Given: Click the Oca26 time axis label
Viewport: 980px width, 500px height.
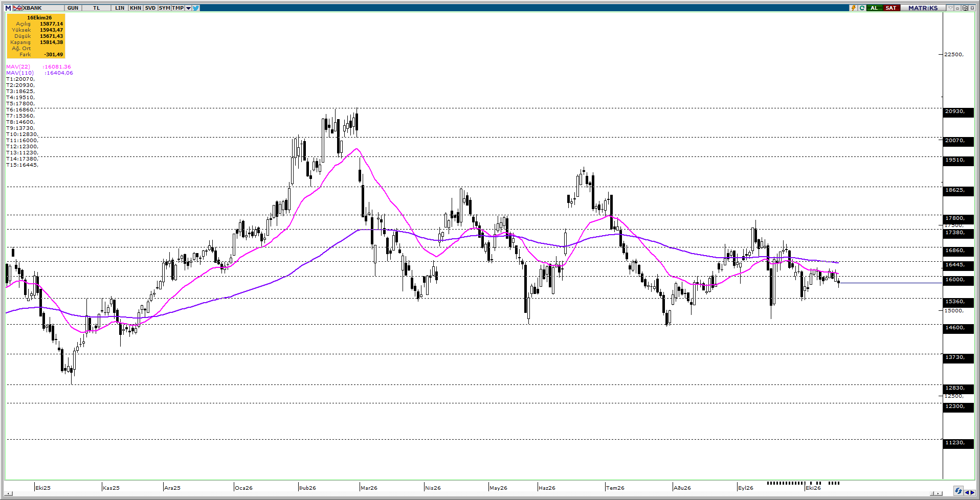Looking at the screenshot, I should (244, 488).
